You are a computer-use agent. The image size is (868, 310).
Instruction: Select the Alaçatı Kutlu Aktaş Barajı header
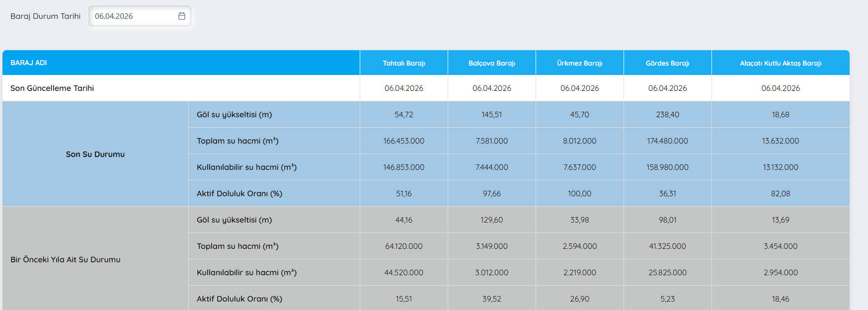coord(780,63)
